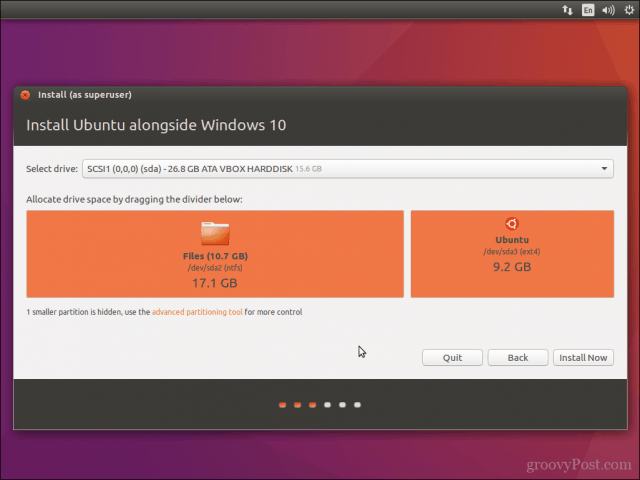The width and height of the screenshot is (640, 480).
Task: Click the Allocate drive space instruction text
Action: (x=134, y=199)
